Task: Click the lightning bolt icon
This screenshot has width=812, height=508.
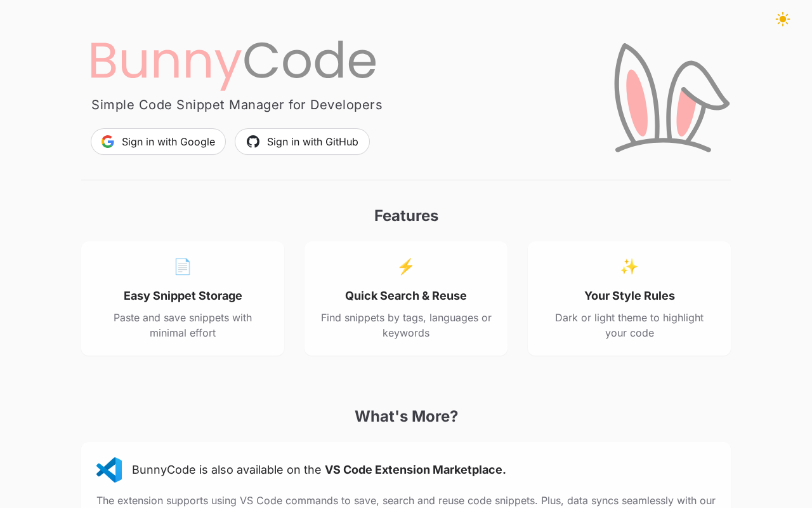Action: pos(406,267)
